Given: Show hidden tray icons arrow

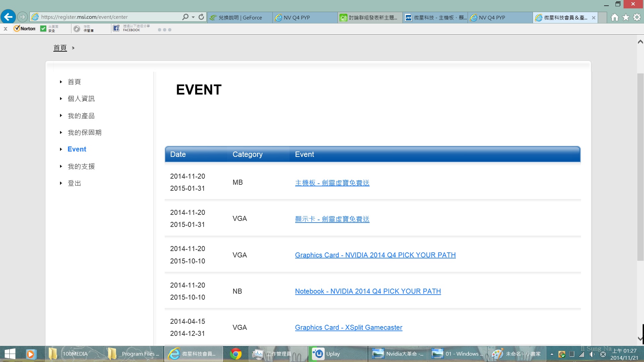Looking at the screenshot, I should click(552, 354).
